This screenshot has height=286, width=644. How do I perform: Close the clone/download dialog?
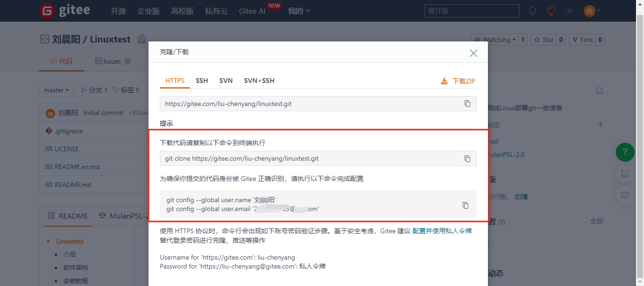pos(473,53)
